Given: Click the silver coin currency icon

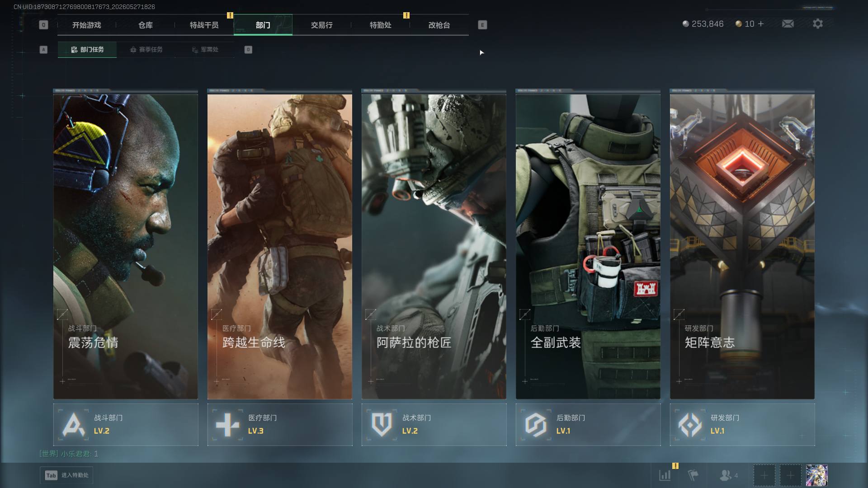Looking at the screenshot, I should coord(686,24).
